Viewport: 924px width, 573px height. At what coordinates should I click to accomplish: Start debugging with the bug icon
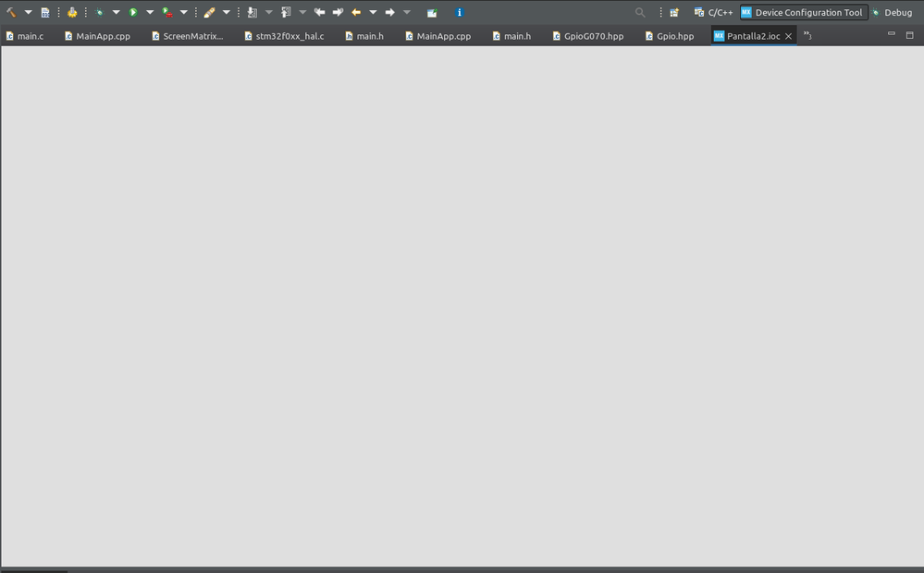[x=99, y=12]
